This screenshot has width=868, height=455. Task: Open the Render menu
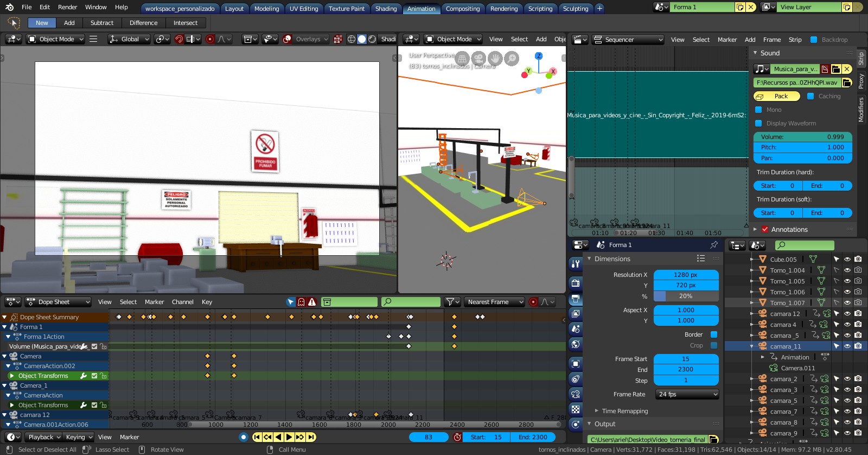68,7
